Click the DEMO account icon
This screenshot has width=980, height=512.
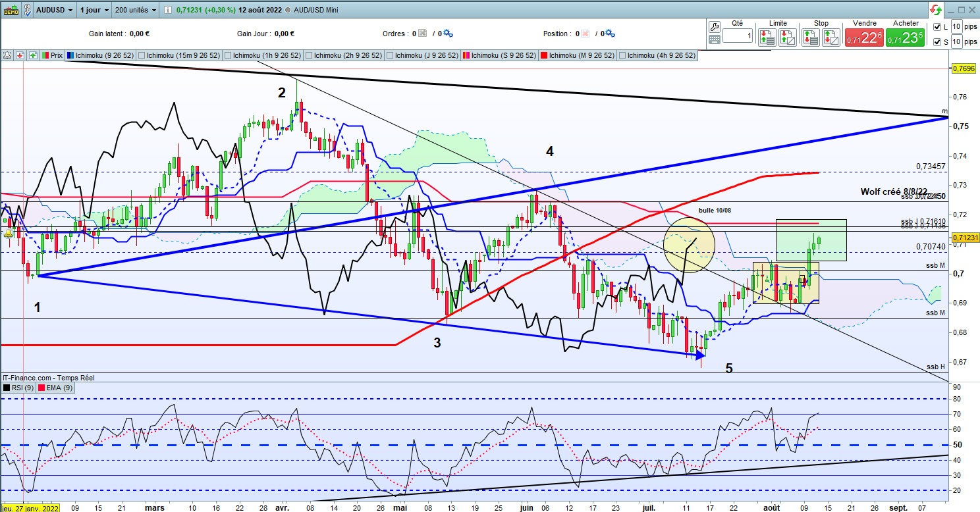[x=9, y=11]
